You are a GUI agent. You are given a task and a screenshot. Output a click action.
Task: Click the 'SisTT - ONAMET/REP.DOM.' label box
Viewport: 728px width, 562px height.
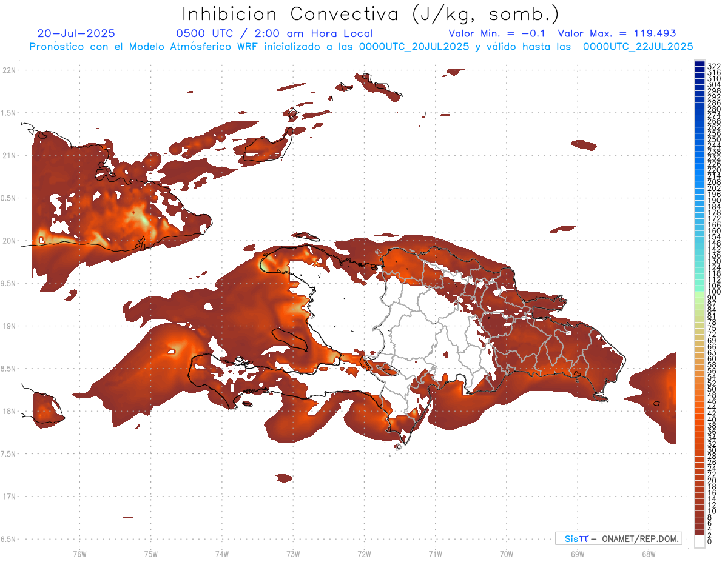pos(618,538)
